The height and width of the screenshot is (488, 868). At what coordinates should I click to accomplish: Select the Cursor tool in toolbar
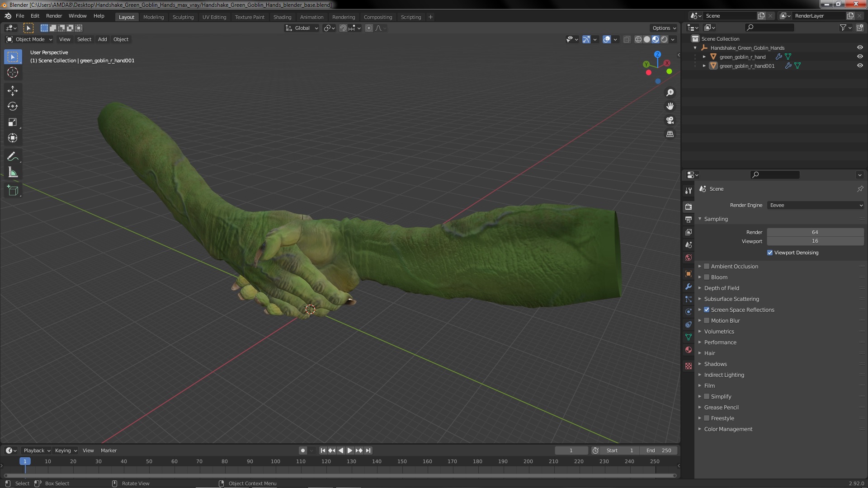pyautogui.click(x=13, y=72)
